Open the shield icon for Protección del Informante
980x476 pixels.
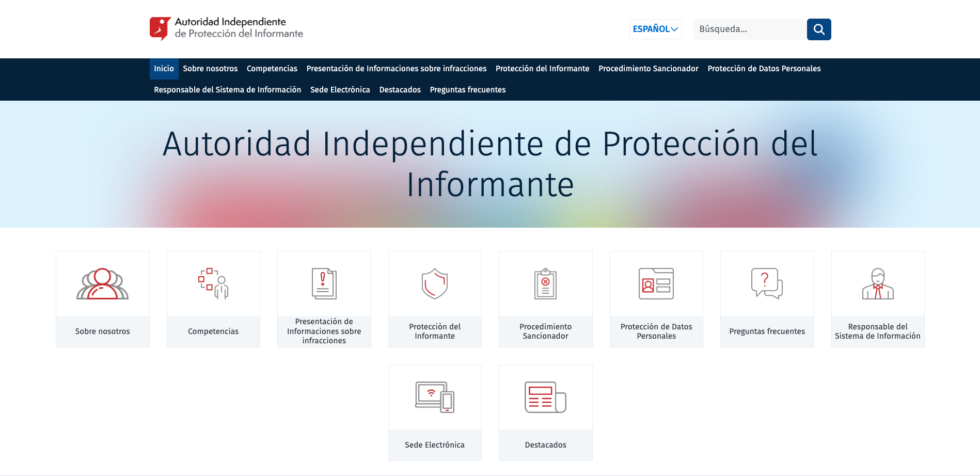[435, 283]
